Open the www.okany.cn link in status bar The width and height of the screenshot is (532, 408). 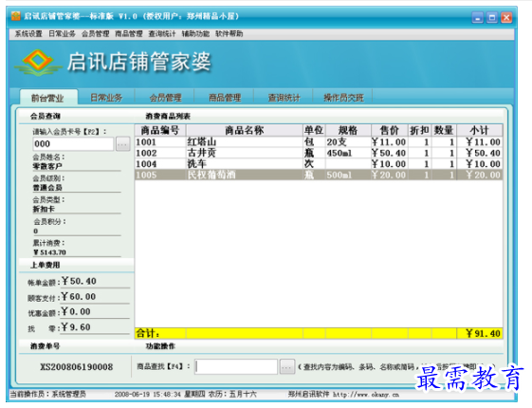click(x=366, y=395)
